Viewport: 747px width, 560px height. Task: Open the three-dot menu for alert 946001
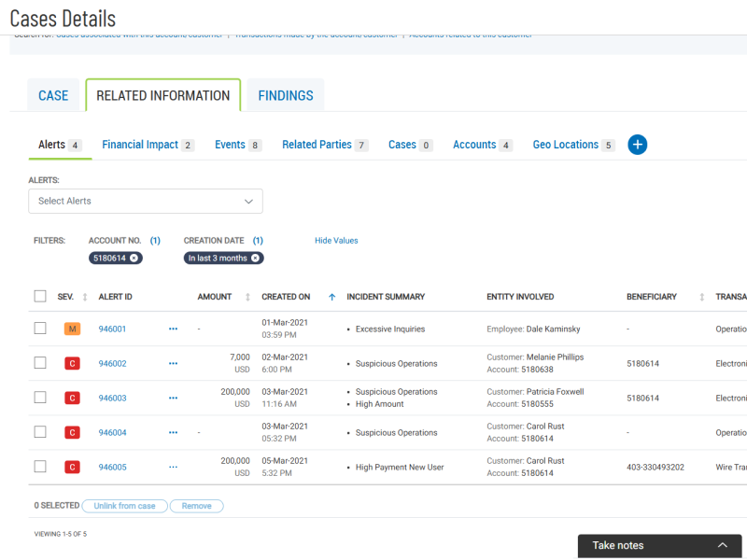click(173, 329)
